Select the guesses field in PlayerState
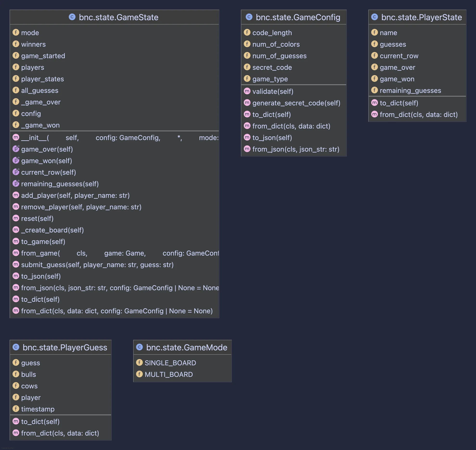 pos(393,44)
